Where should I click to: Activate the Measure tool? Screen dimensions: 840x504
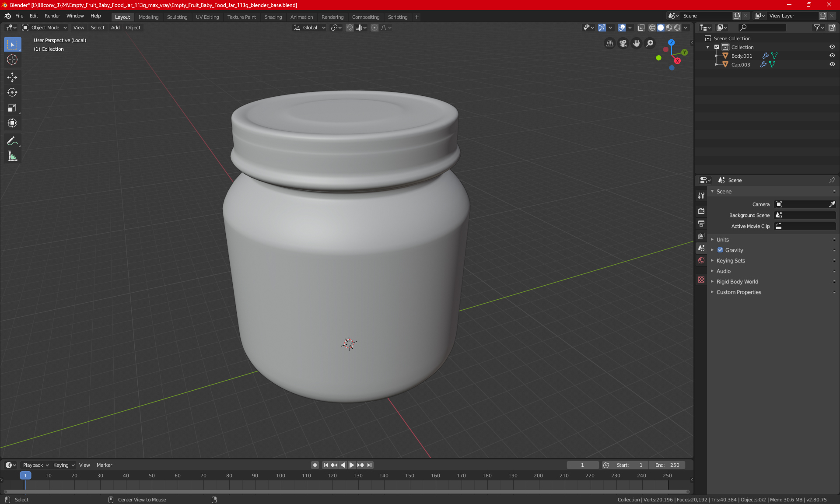point(12,156)
